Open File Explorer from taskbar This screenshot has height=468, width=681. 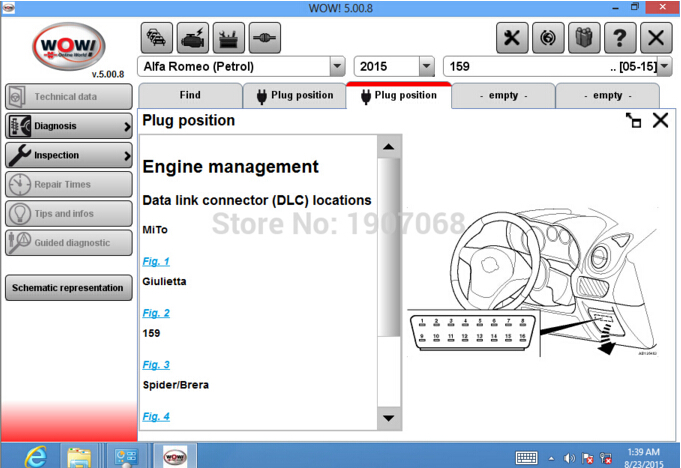pos(79,456)
